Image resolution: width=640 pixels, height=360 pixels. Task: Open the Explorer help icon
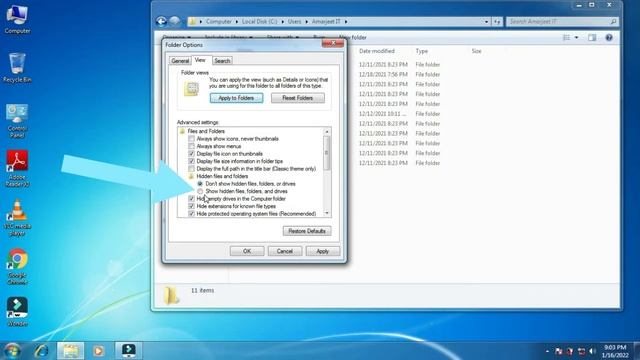pos(609,38)
